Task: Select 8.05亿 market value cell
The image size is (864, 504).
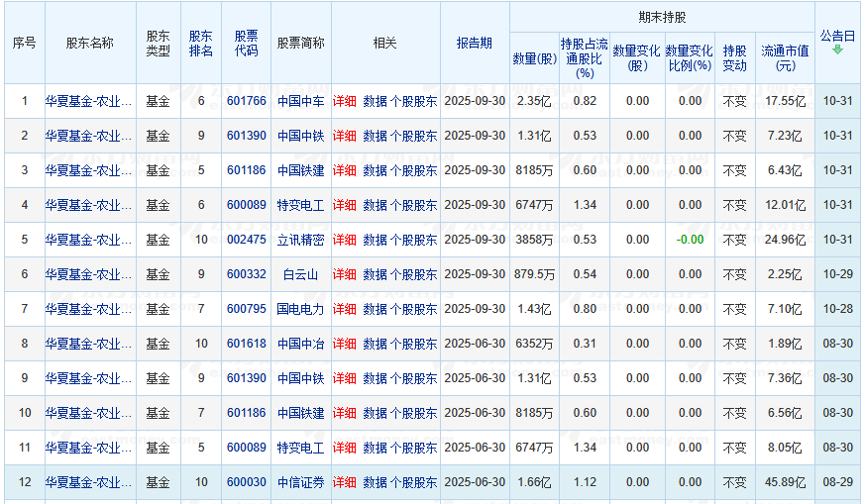Action: tap(785, 448)
